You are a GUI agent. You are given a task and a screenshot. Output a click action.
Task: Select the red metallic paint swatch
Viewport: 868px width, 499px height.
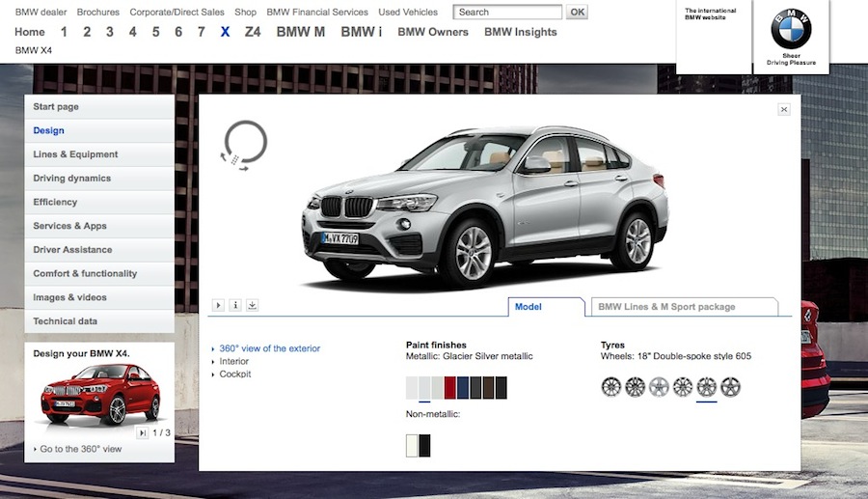(x=449, y=388)
